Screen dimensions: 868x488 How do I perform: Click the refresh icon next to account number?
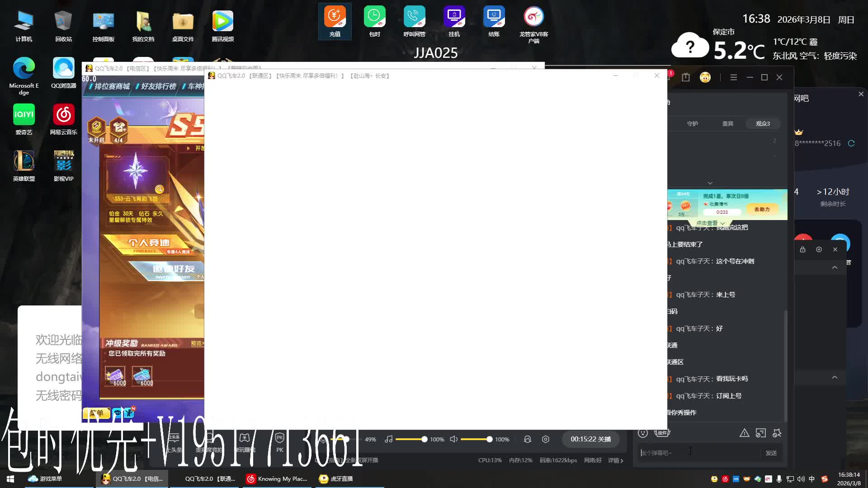click(x=851, y=143)
